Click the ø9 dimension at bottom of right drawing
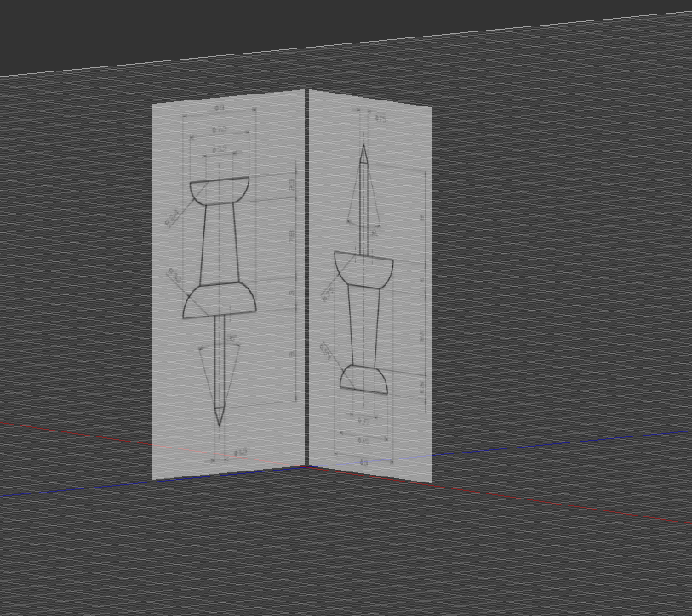The height and width of the screenshot is (616, 692). point(363,461)
